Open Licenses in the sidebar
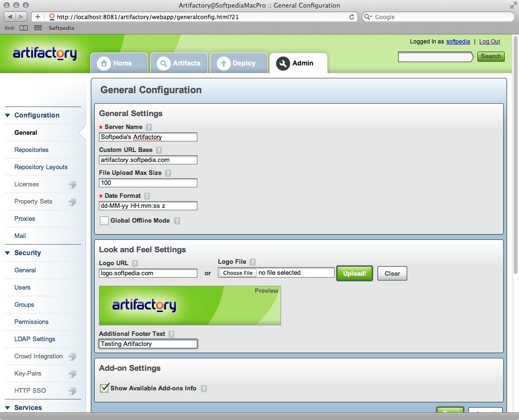Screen dimensions: 519x420 click(x=26, y=184)
